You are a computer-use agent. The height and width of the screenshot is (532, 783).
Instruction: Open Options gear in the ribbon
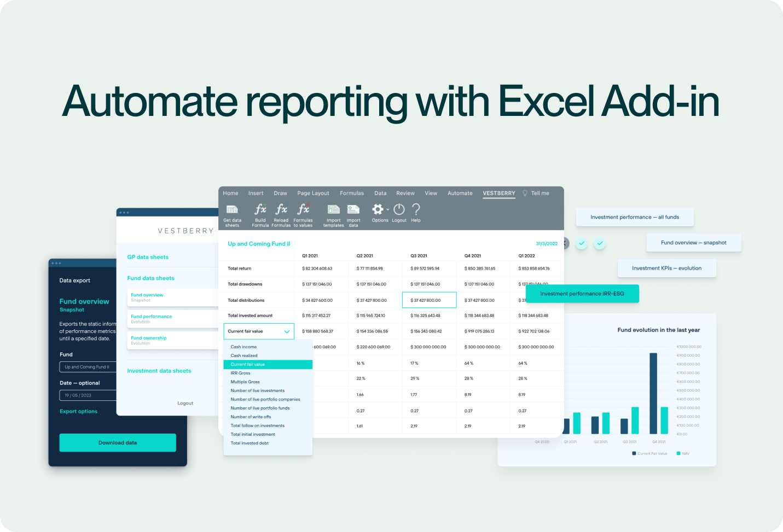point(378,209)
